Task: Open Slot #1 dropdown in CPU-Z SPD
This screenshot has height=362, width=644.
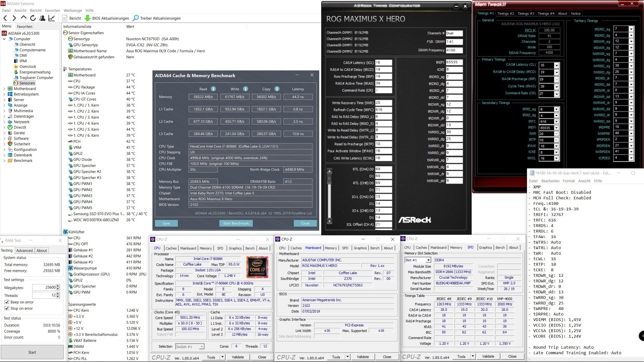Action: coord(428,260)
